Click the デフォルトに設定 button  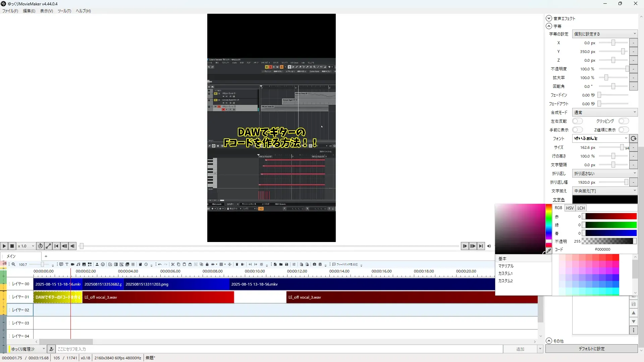[591, 349]
